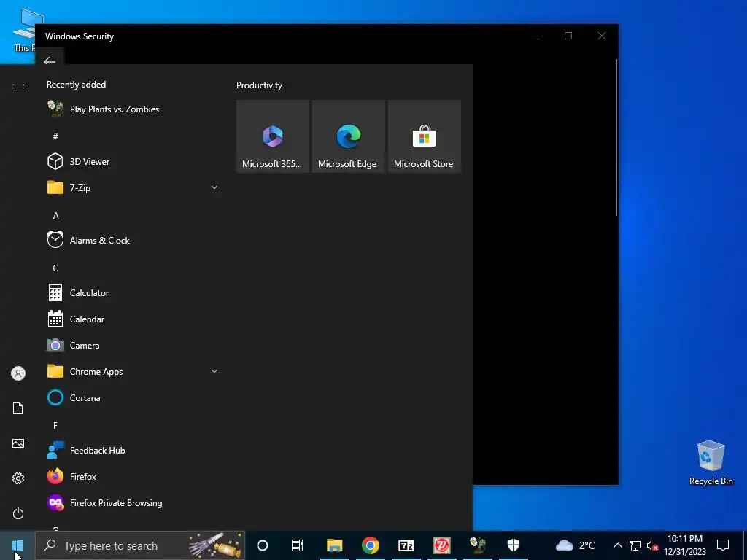Open Settings gear in Start sidebar
Screen dimensions: 747x560
point(18,478)
